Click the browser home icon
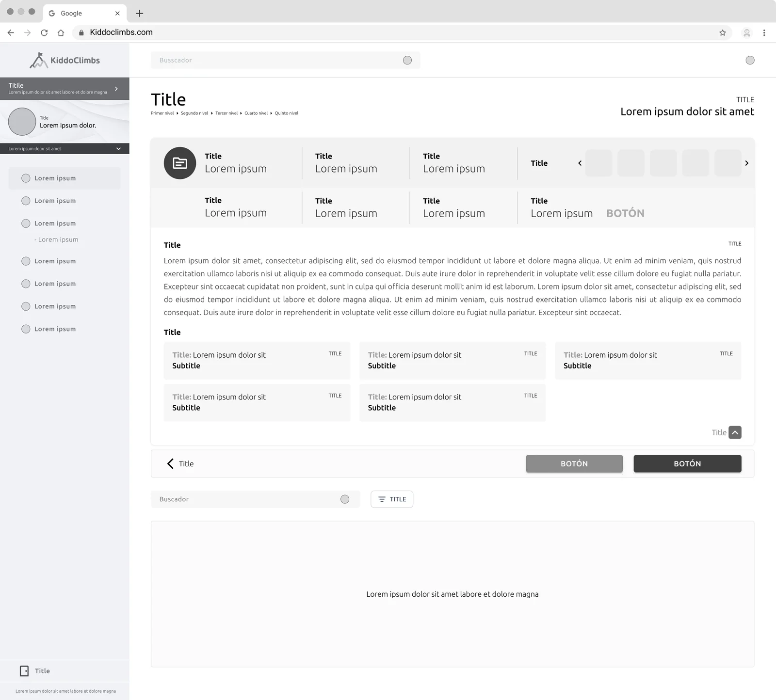The image size is (776, 700). pyautogui.click(x=61, y=32)
